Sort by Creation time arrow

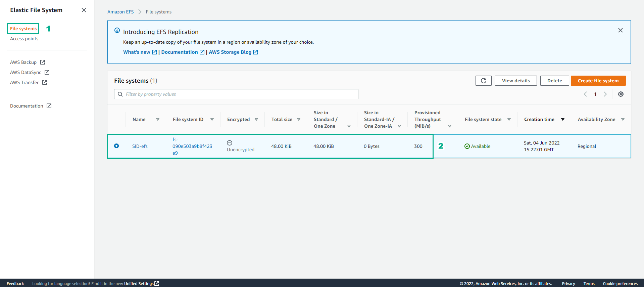(x=563, y=119)
